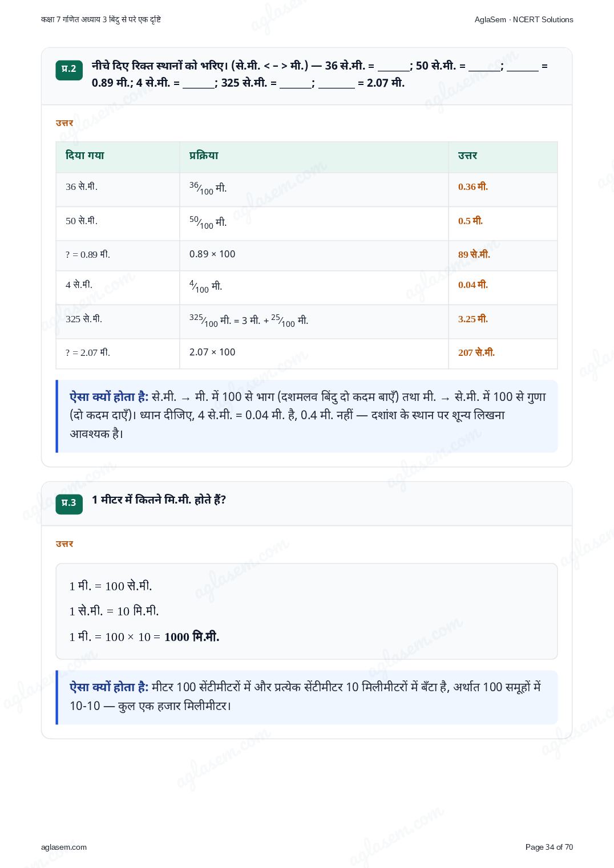The width and height of the screenshot is (614, 868).
Task: Click the 89 से.मी. answer cell
Action: pyautogui.click(x=503, y=255)
